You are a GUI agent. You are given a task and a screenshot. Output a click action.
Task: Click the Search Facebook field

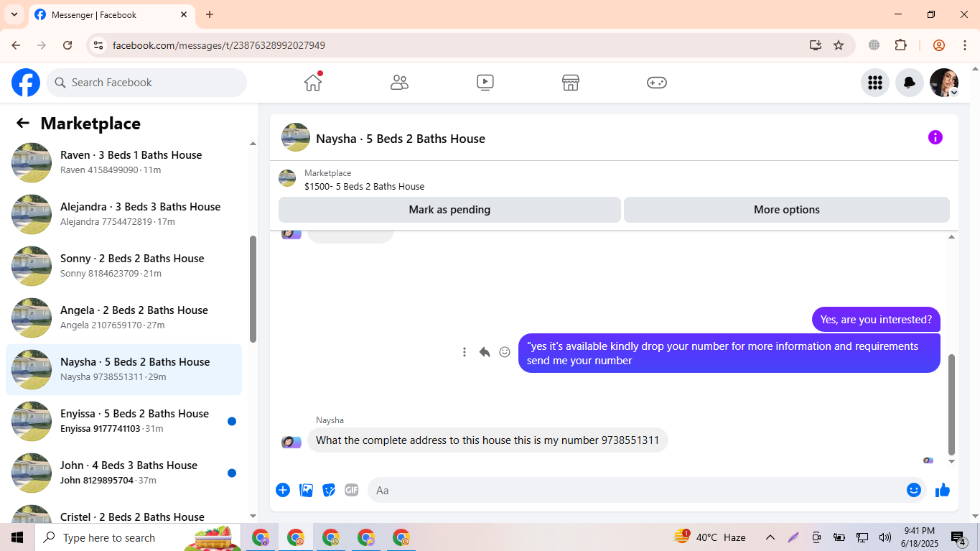pyautogui.click(x=146, y=83)
